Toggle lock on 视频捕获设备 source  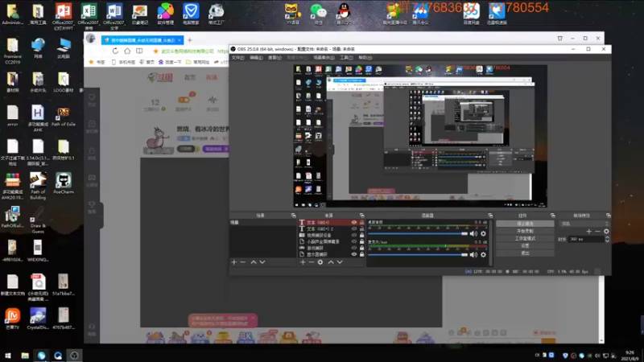[361, 235]
